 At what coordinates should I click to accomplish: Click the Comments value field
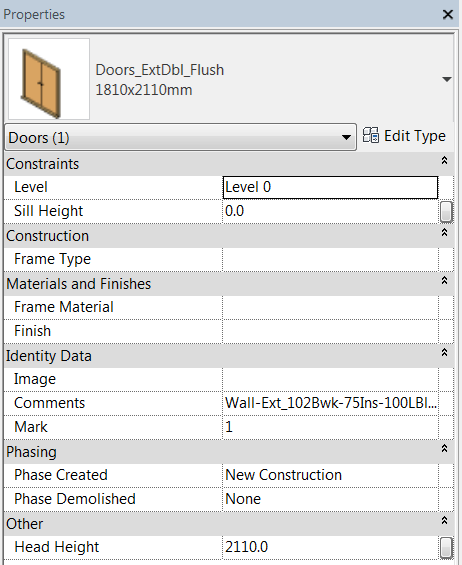330,403
